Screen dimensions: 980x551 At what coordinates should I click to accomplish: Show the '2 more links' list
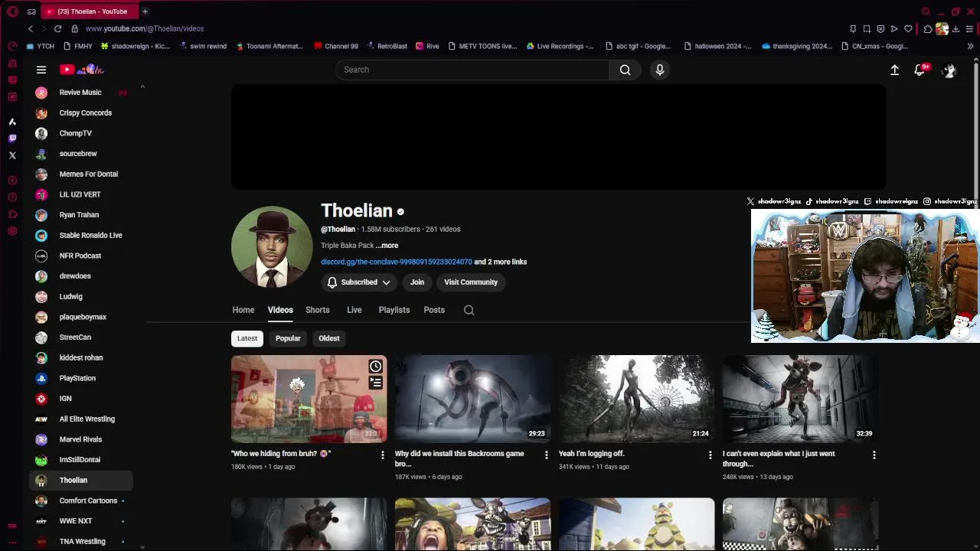tap(500, 262)
